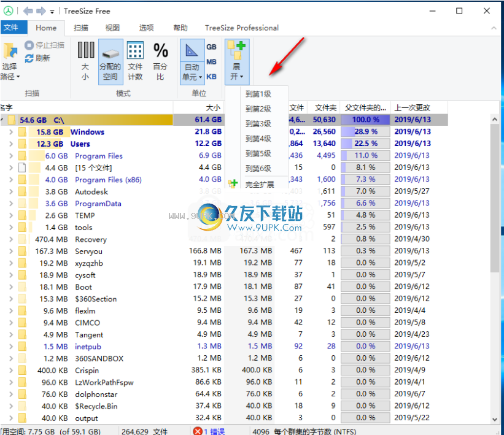Expand the Autodesk folder node
504x435 pixels.
11,191
